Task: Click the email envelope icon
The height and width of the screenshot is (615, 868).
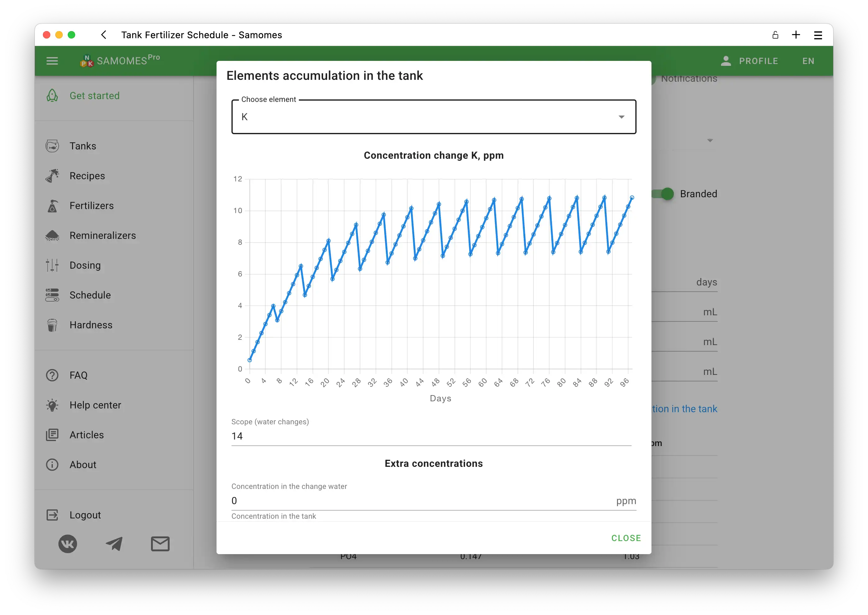Action: click(160, 544)
